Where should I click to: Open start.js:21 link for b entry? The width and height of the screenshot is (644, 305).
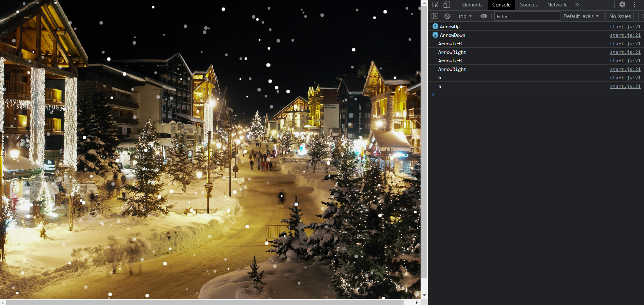click(x=625, y=78)
